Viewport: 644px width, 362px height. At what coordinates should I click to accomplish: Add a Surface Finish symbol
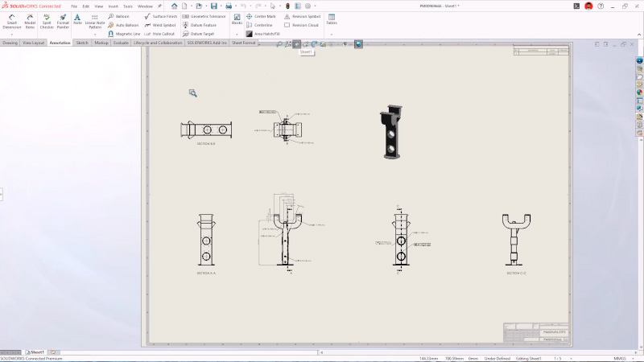161,16
